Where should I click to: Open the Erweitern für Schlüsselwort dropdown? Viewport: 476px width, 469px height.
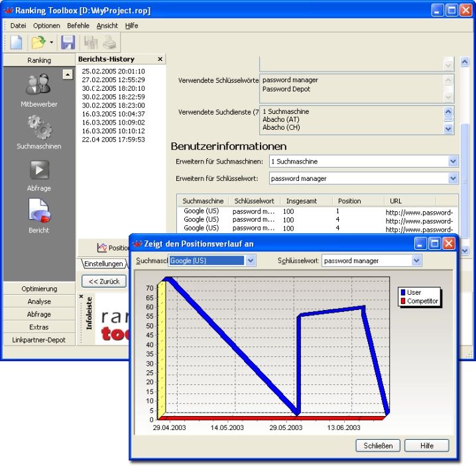(x=453, y=178)
